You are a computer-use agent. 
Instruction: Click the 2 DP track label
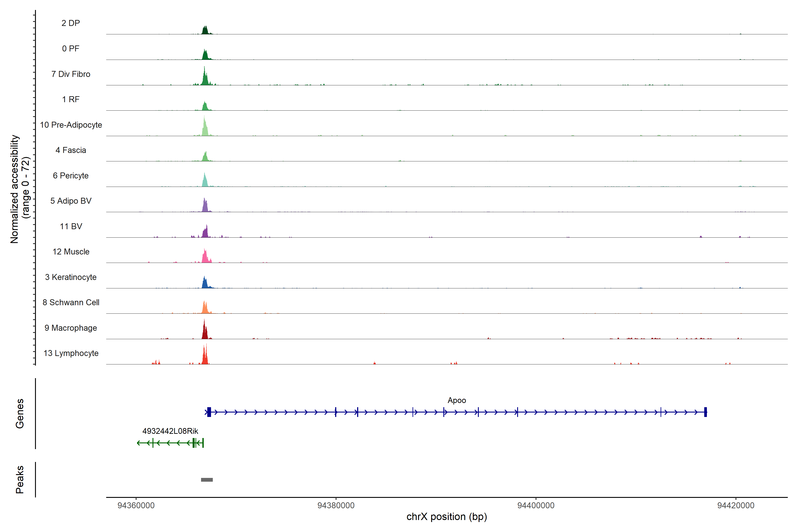[x=70, y=23]
